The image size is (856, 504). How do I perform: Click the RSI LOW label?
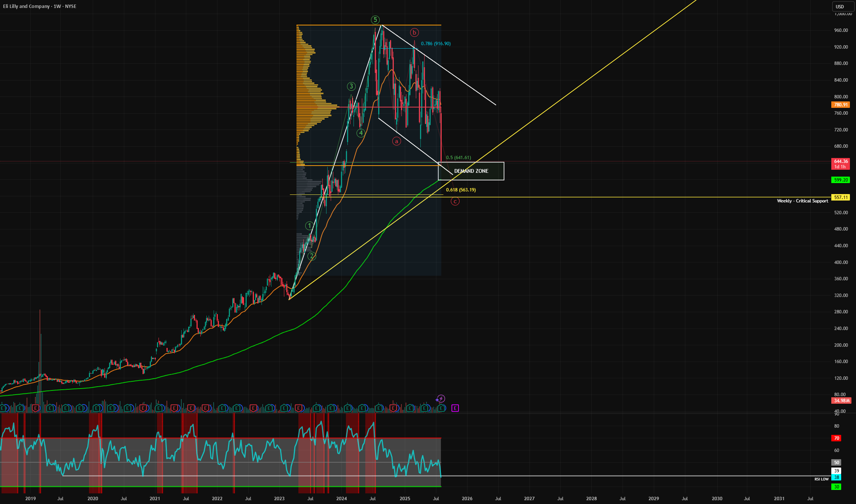(x=821, y=479)
